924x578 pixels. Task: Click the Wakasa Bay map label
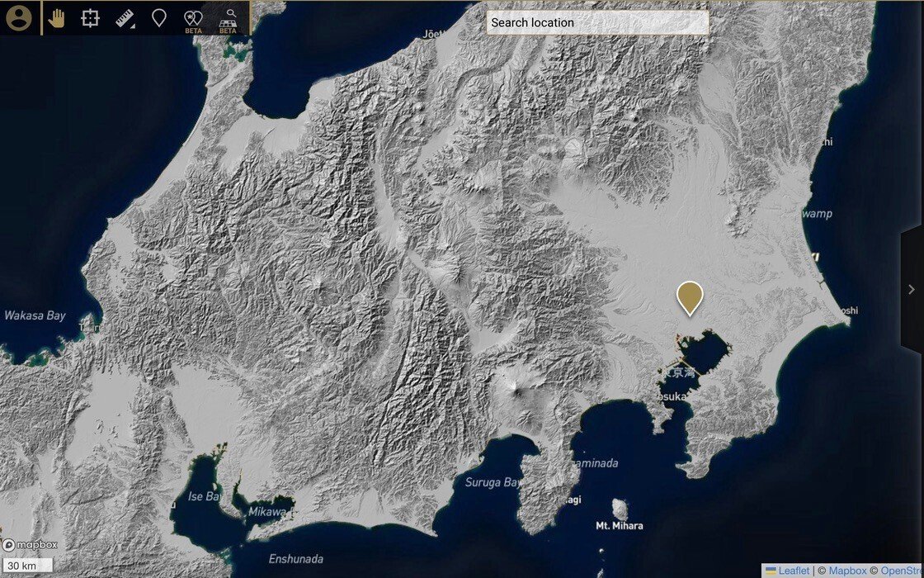(35, 315)
